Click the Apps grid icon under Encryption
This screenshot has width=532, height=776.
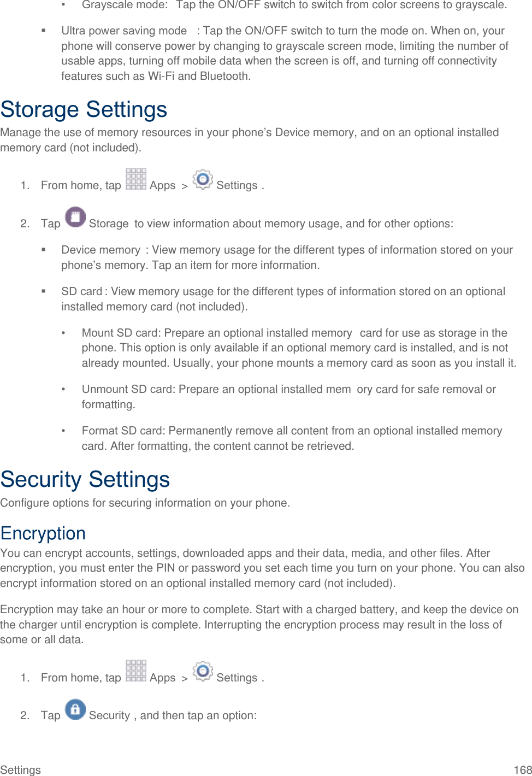coord(136,671)
